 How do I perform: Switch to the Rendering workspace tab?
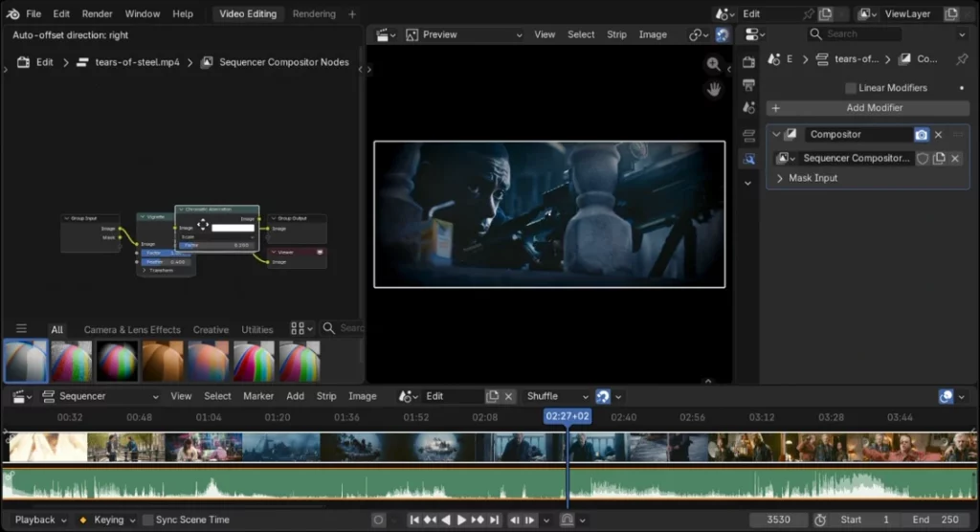(x=314, y=14)
